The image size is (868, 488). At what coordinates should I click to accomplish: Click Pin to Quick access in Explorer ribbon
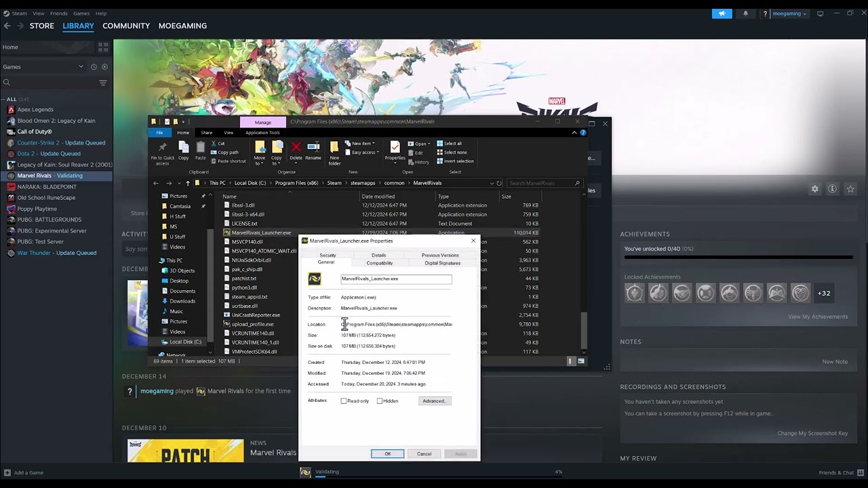coord(162,152)
